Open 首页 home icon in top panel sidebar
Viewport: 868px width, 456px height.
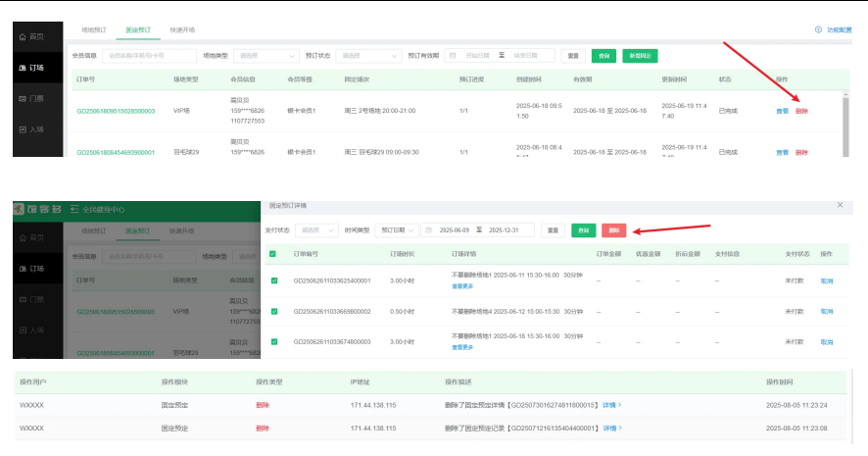point(23,36)
